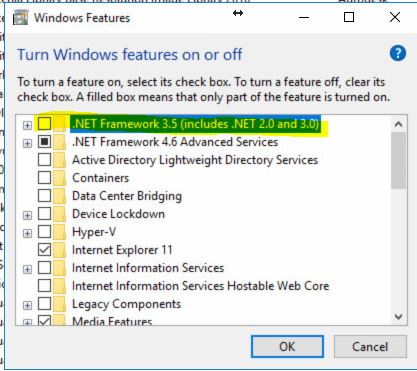Click the Cancel button
This screenshot has height=371, width=417.
coord(370,347)
